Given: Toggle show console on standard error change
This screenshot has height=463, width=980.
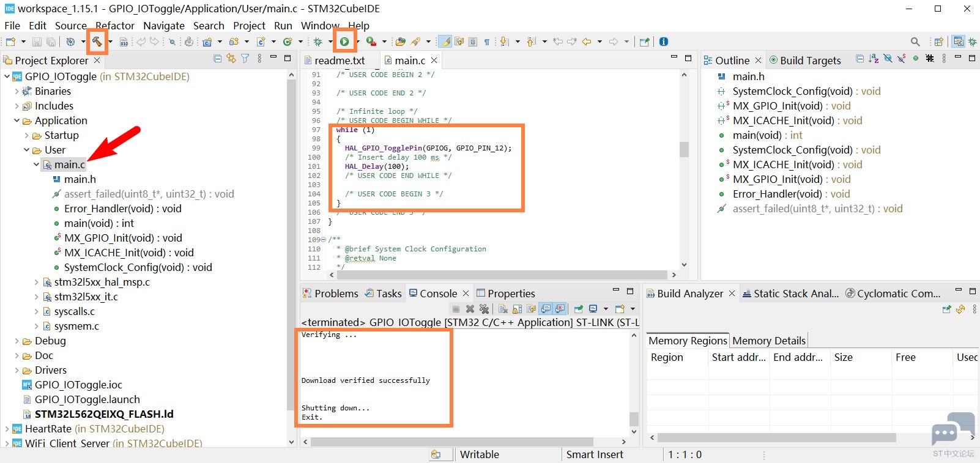Looking at the screenshot, I should [x=560, y=309].
